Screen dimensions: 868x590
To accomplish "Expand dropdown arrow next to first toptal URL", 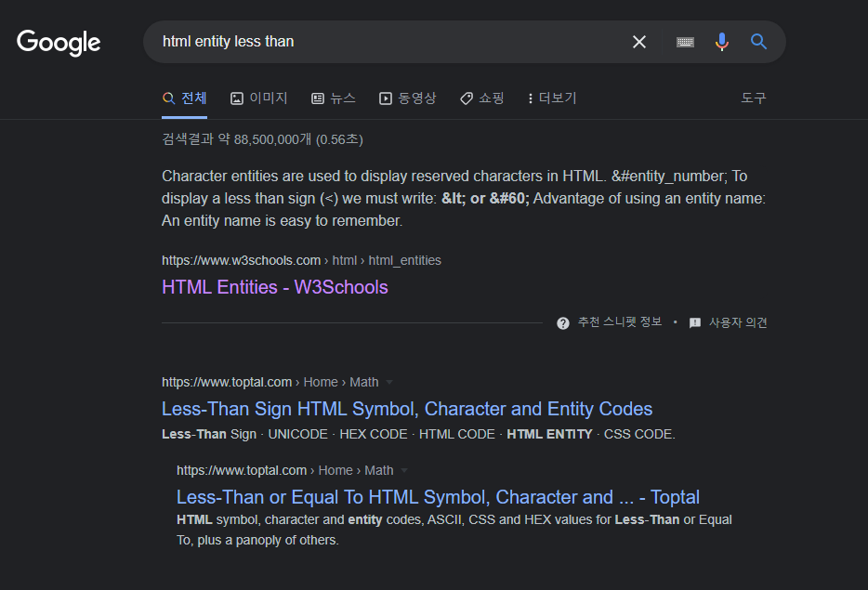I will pyautogui.click(x=389, y=383).
